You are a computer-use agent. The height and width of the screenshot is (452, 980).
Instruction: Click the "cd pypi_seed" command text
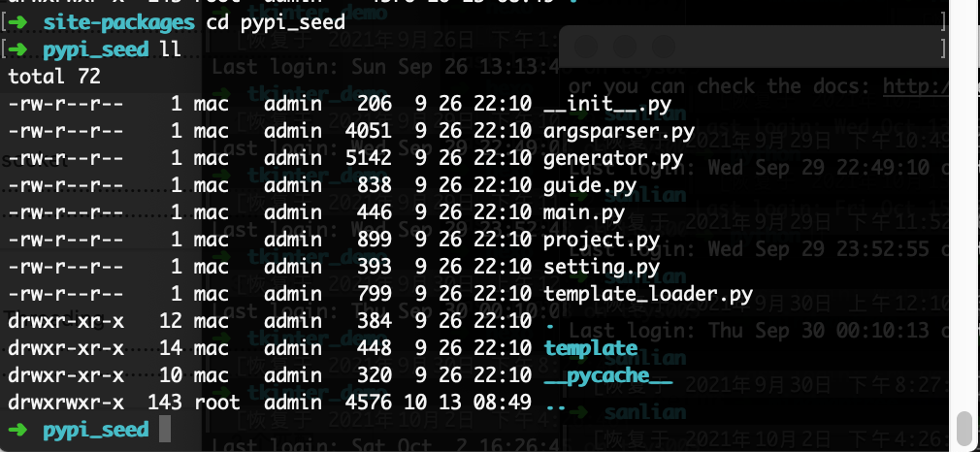point(276,23)
